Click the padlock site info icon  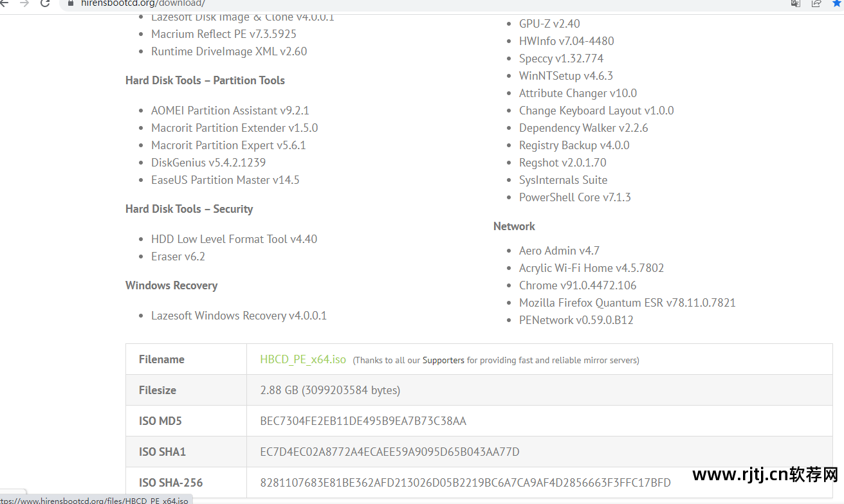pos(71,3)
